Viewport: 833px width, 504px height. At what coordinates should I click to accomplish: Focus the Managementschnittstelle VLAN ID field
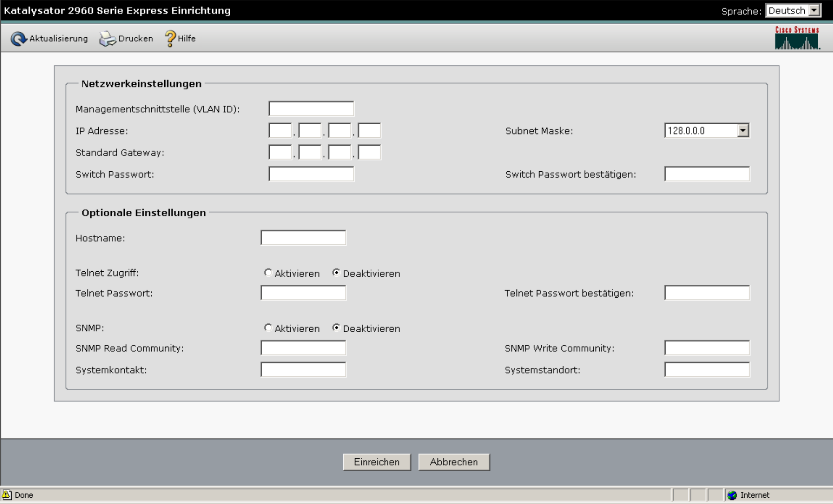(x=311, y=109)
